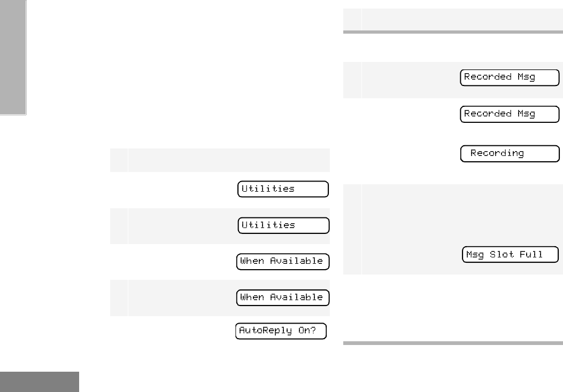
Task: Click the light gray side tab at left edge
Action: tap(13, 56)
